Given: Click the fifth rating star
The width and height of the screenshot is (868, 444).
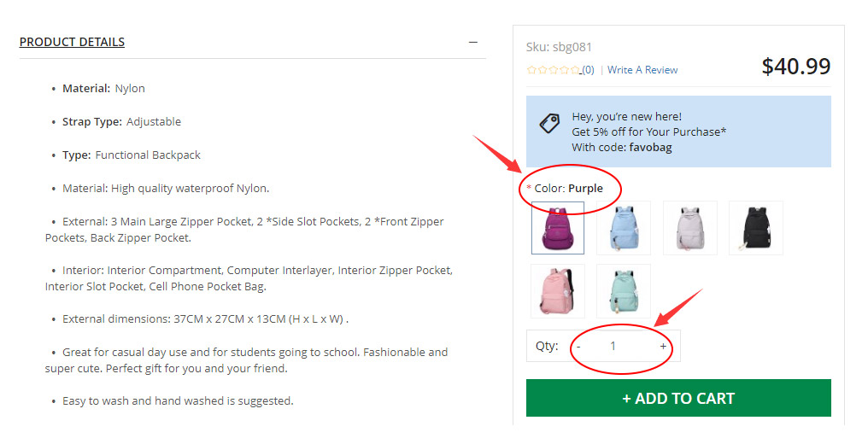Looking at the screenshot, I should click(576, 70).
